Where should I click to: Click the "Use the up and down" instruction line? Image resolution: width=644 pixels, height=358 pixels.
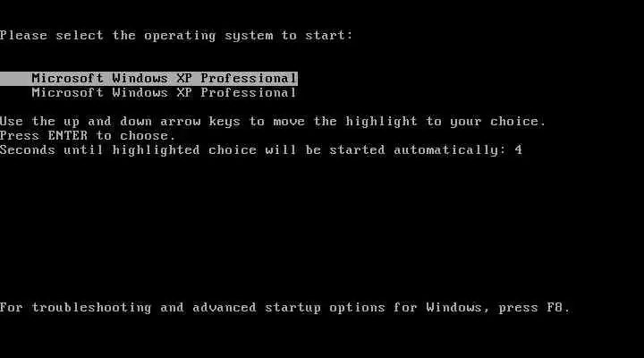[273, 122]
